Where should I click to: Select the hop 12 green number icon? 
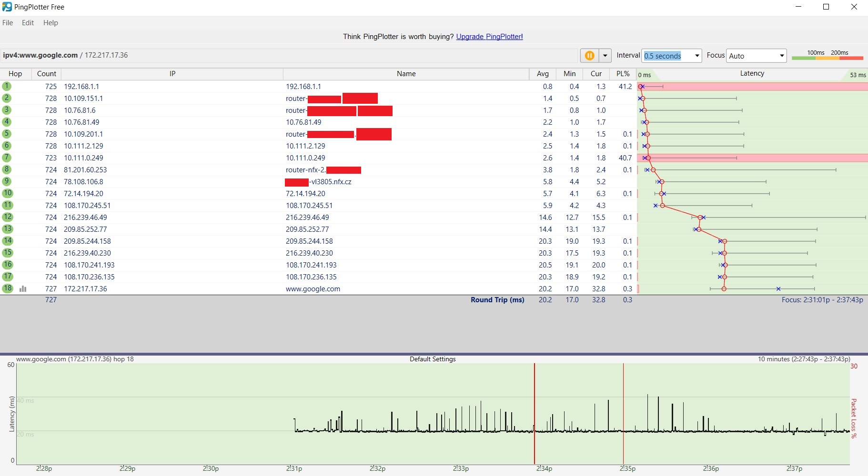[7, 217]
